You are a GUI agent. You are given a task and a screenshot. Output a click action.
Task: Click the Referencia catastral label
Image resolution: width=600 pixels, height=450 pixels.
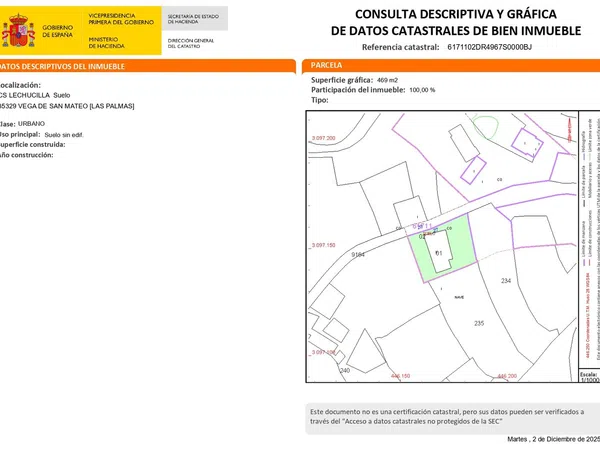400,47
